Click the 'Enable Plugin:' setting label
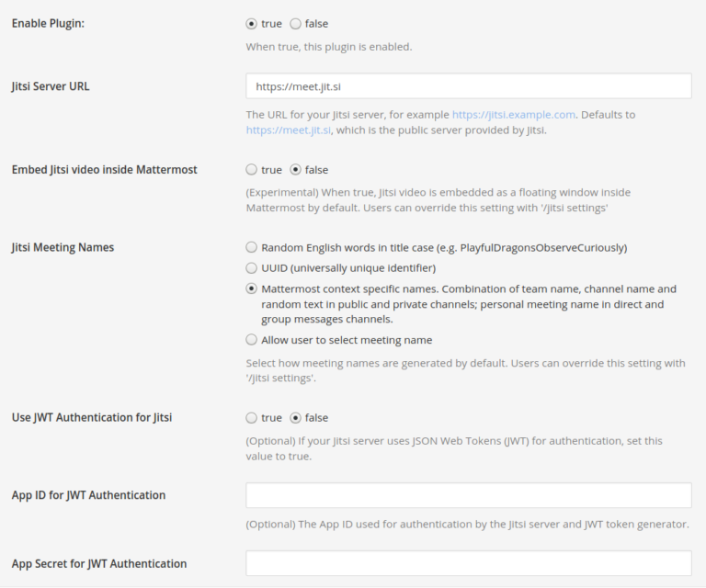706x588 pixels. (48, 23)
